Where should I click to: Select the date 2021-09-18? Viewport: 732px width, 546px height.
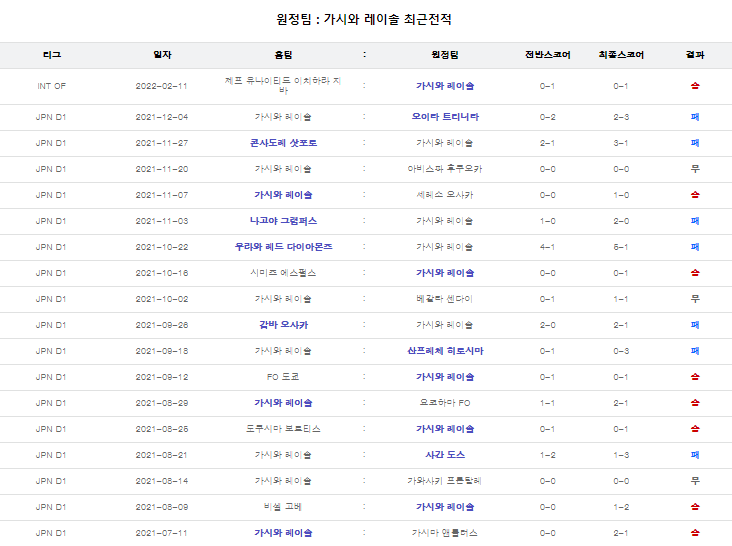pos(162,351)
